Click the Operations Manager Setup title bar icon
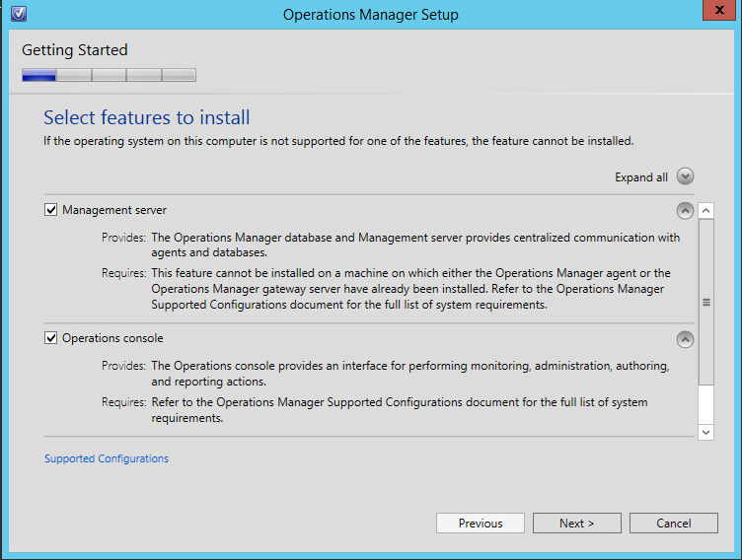 (19, 14)
